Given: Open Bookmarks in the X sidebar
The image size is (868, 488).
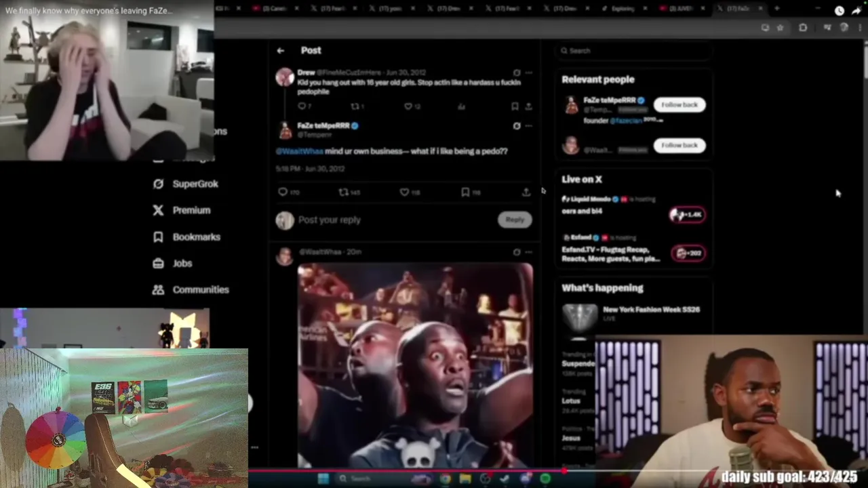Looking at the screenshot, I should [186, 237].
